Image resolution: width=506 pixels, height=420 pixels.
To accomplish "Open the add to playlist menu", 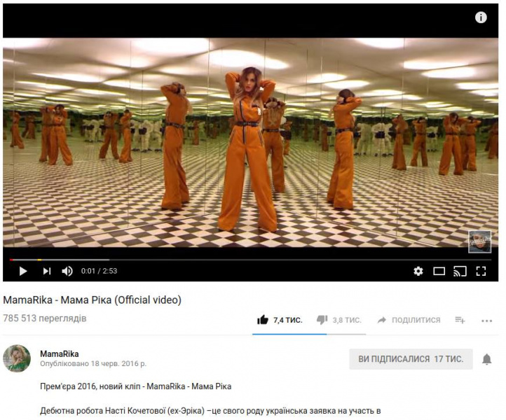I will click(x=460, y=320).
